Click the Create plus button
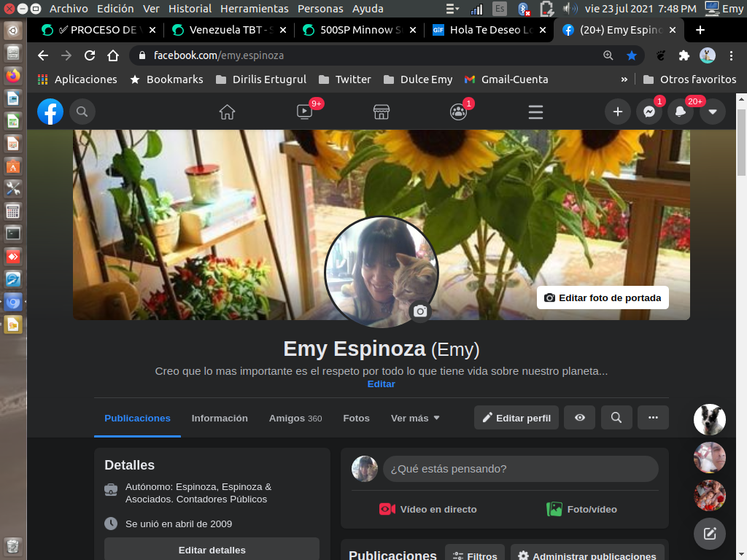Image resolution: width=747 pixels, height=560 pixels. 618,112
